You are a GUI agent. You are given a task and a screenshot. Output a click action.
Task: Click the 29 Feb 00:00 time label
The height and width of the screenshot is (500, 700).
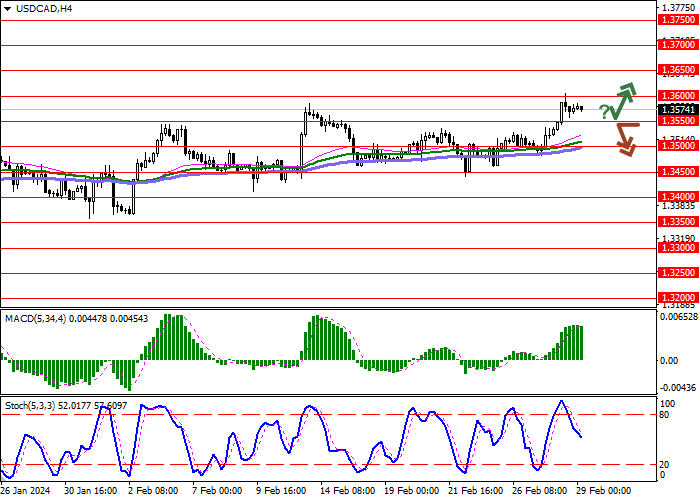pos(604,491)
